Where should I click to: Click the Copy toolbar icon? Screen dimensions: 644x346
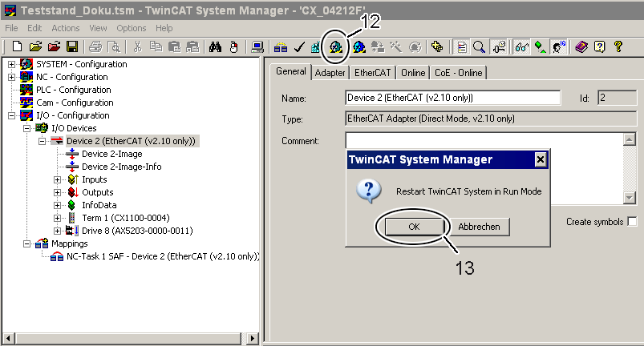pyautogui.click(x=156, y=46)
